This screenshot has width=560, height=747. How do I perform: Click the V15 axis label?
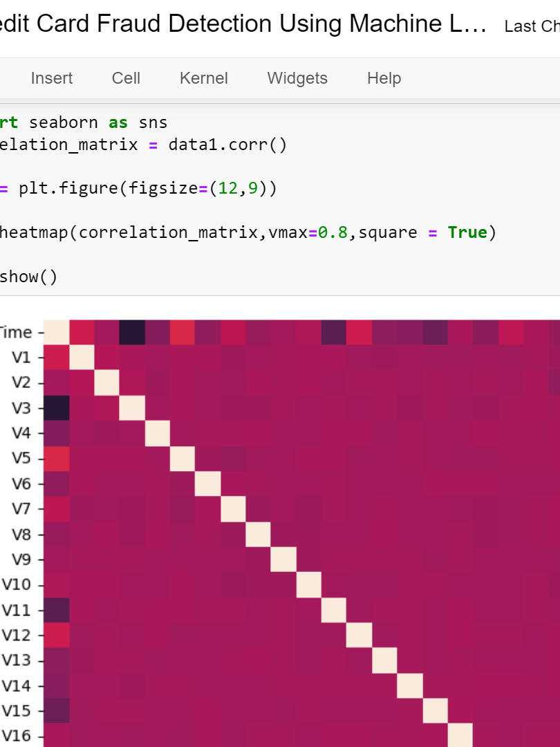pos(17,711)
